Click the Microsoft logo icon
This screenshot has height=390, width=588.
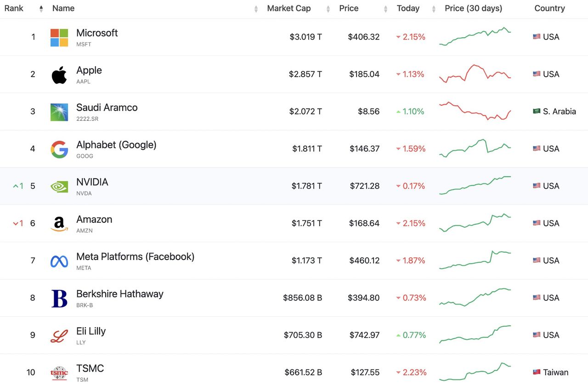click(x=59, y=37)
